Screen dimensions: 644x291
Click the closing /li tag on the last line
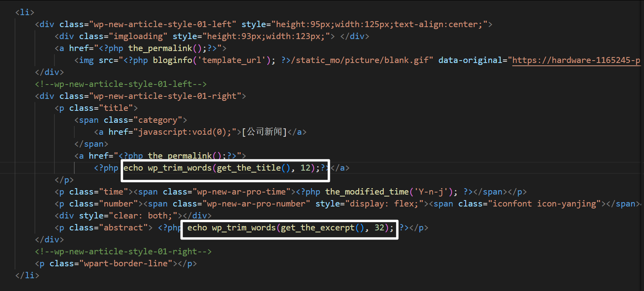27,275
